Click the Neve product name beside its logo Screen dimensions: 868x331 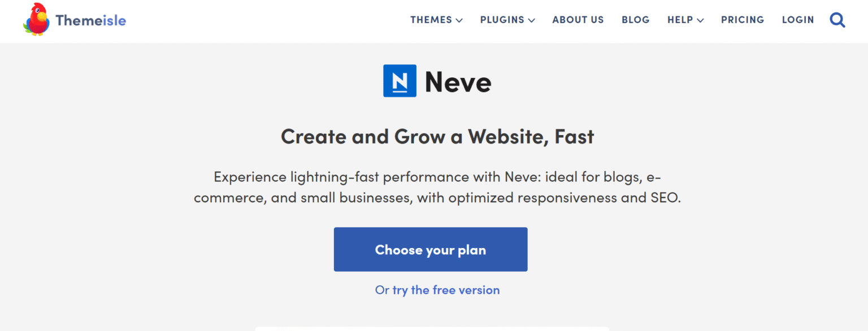tap(458, 81)
